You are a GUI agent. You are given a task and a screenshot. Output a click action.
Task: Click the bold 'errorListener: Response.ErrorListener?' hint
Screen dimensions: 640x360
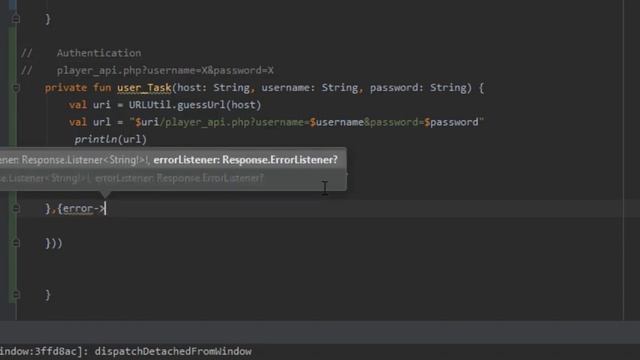245,160
